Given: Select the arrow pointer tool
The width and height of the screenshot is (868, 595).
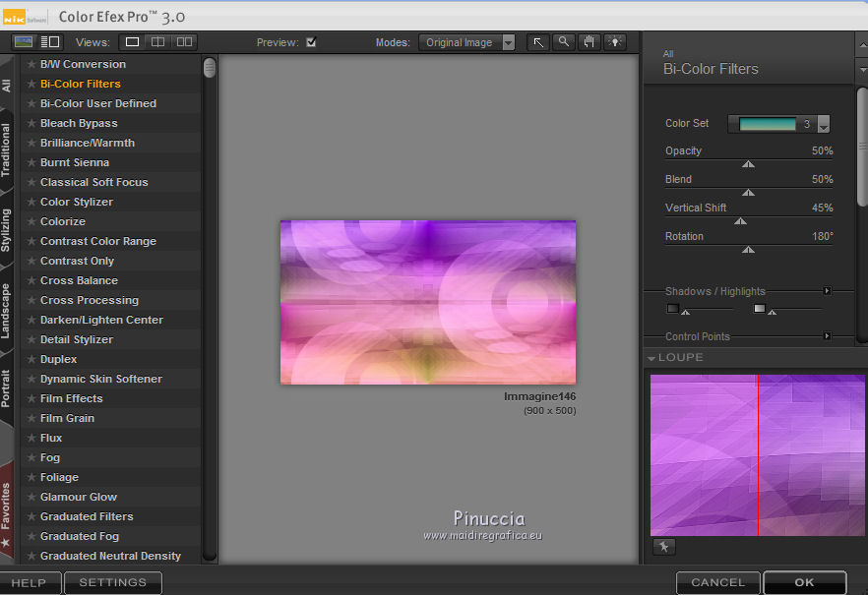Looking at the screenshot, I should 538,42.
